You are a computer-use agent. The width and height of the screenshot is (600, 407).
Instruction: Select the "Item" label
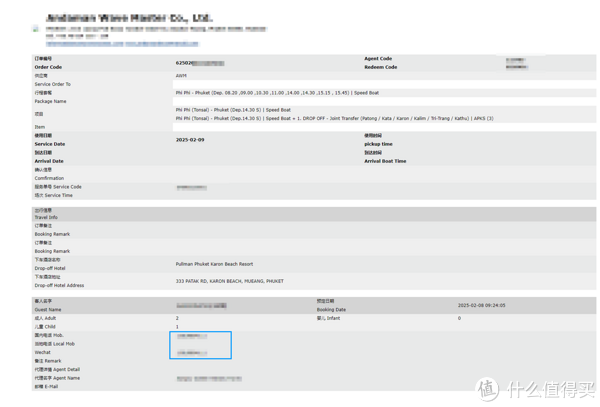coord(40,127)
